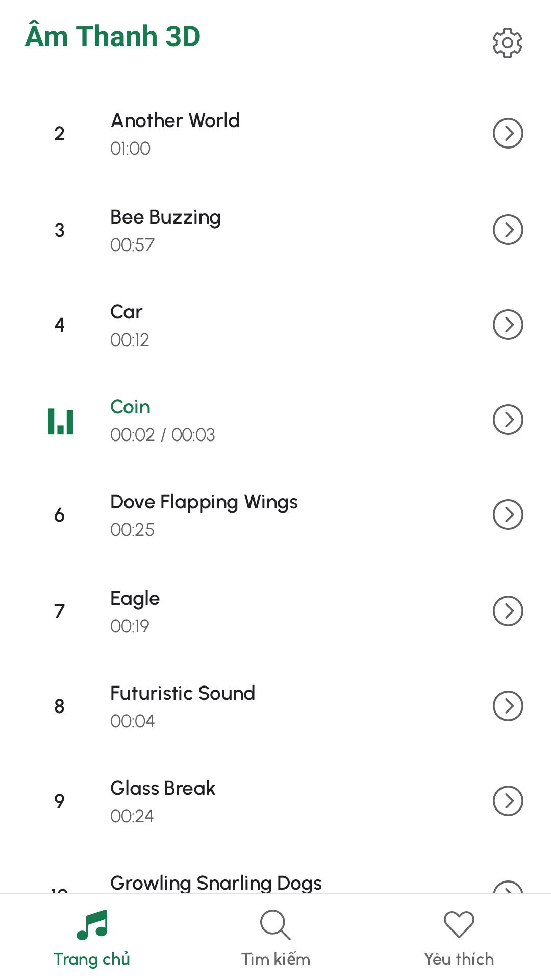Open the settings gear icon

pyautogui.click(x=508, y=43)
